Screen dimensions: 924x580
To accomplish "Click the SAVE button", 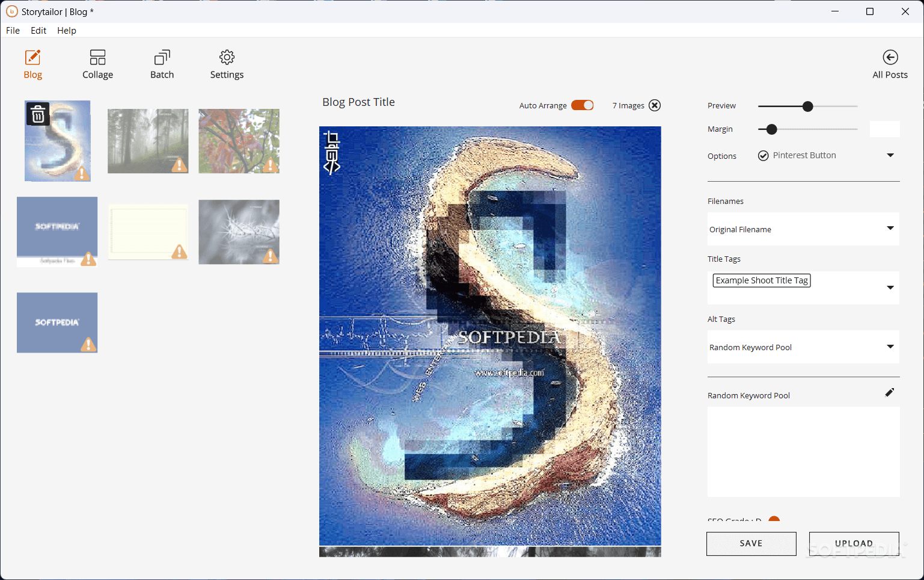I will (751, 543).
